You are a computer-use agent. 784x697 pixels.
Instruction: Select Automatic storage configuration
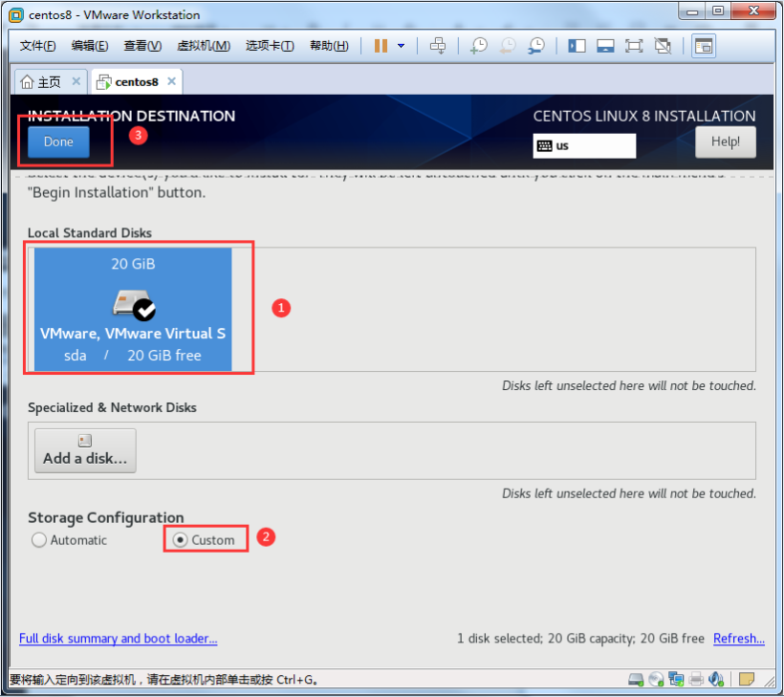pos(39,540)
